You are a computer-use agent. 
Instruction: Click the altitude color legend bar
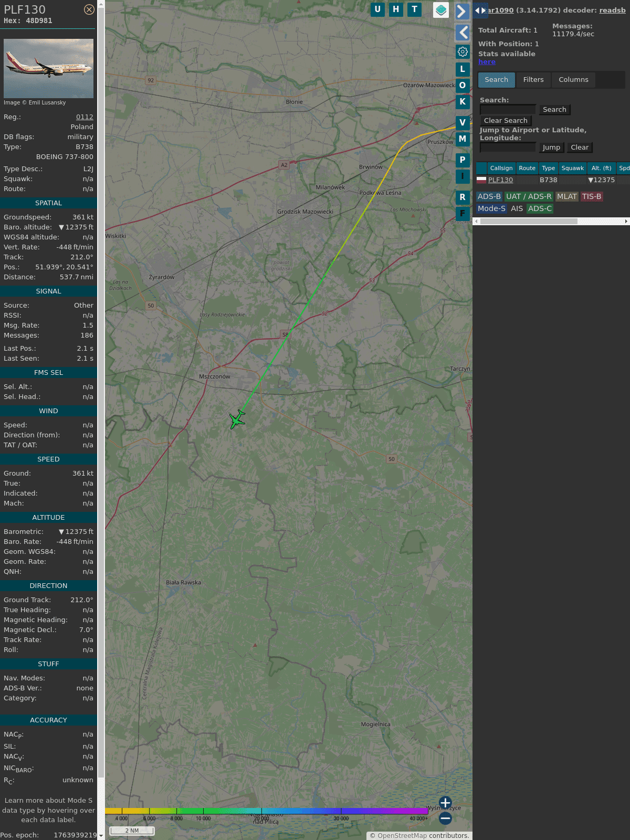pyautogui.click(x=267, y=811)
